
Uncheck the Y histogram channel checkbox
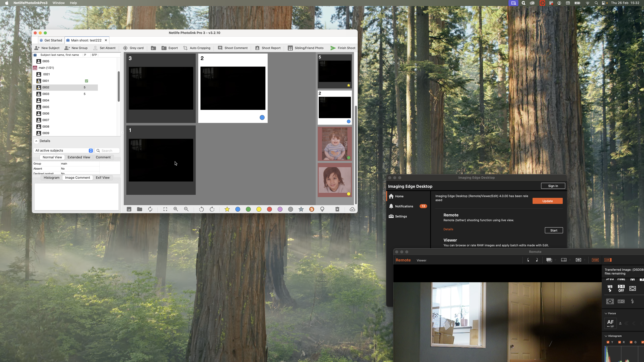[x=608, y=342]
